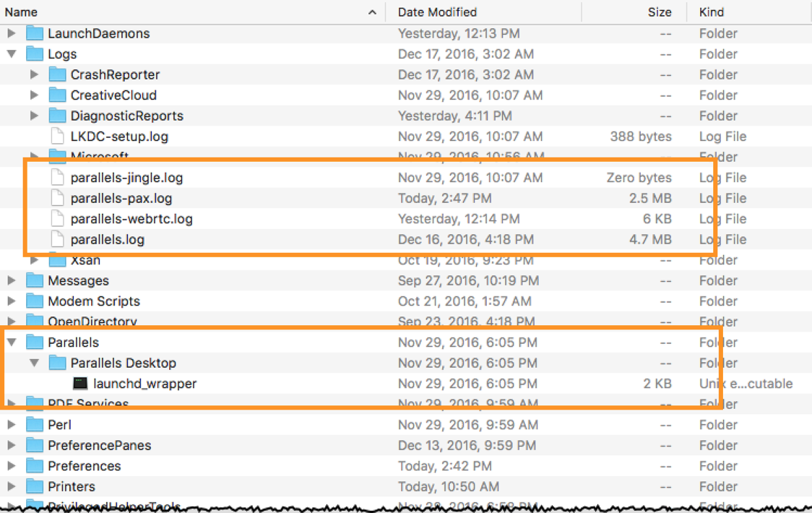
Task: Select the CrashReporter folder icon
Action: point(58,74)
